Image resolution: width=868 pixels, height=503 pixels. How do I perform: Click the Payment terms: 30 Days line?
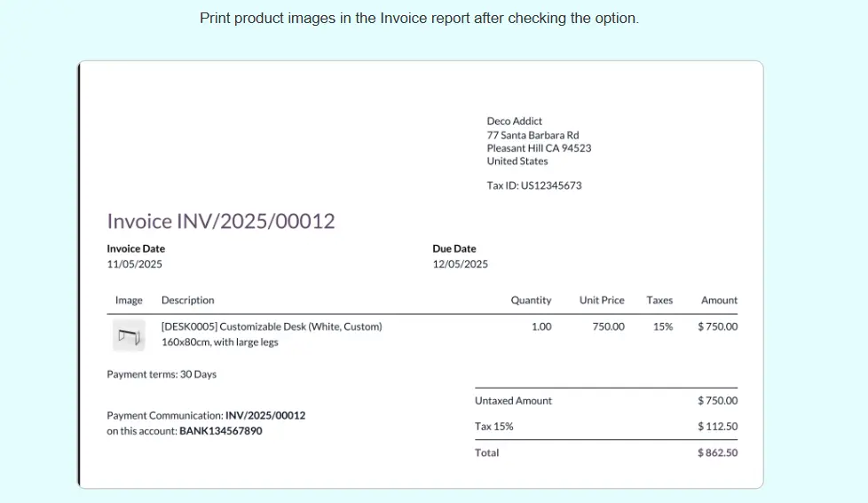[162, 374]
